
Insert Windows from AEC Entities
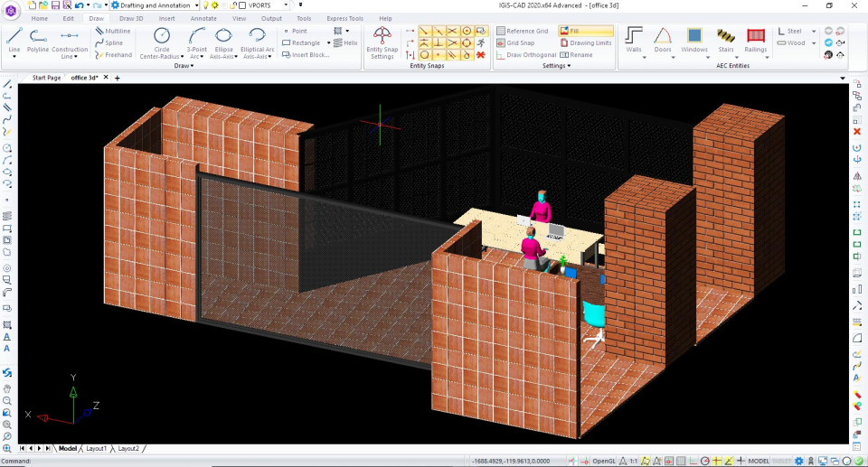point(694,40)
